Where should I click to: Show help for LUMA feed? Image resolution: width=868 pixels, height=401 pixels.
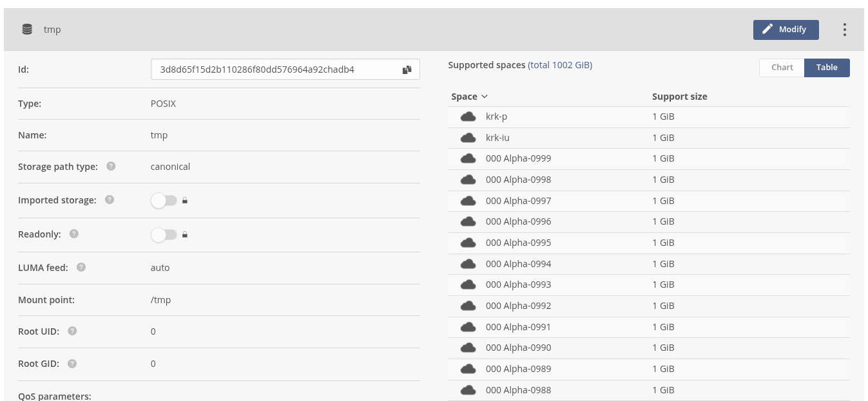pos(81,268)
